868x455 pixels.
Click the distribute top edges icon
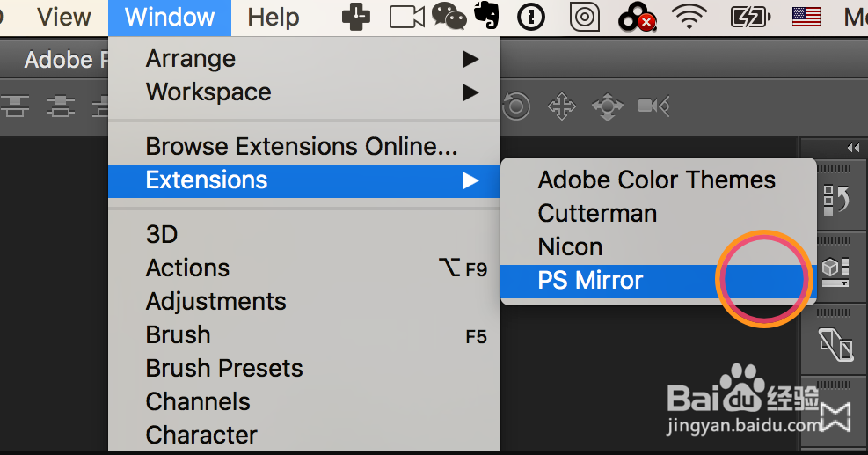(x=15, y=106)
